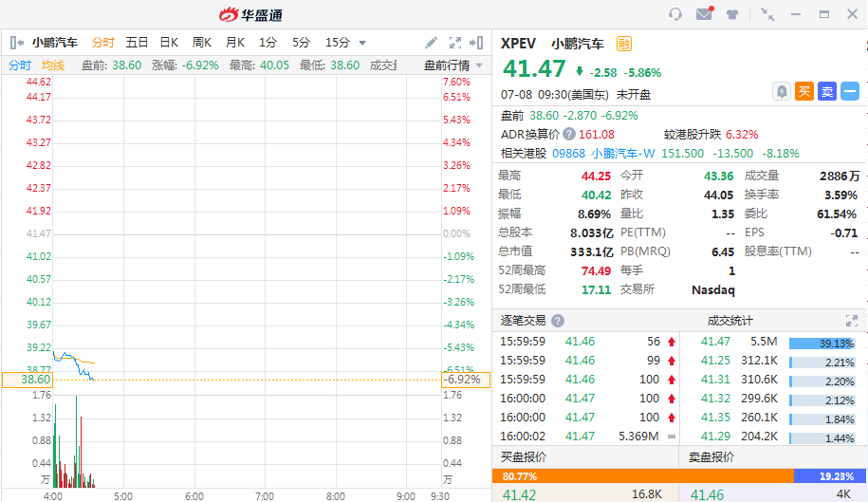
Task: Click the 交易所 value Nasdaq
Action: pos(713,290)
